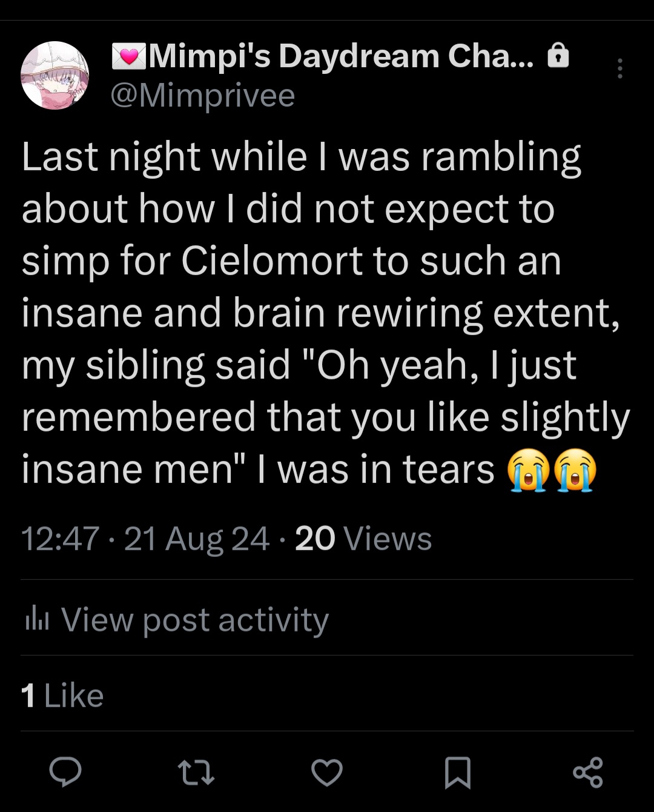Show who liked via "1 Like"
The height and width of the screenshot is (812, 654).
[x=62, y=695]
